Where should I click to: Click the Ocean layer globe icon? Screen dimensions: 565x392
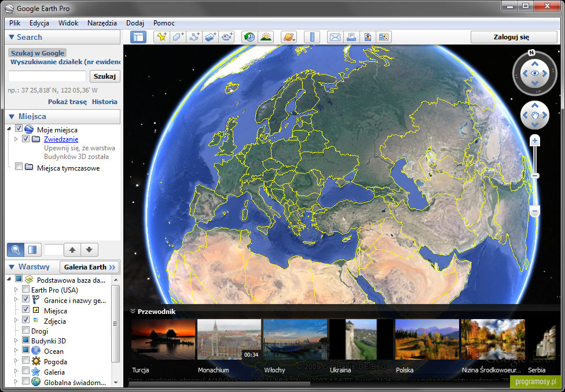pyautogui.click(x=36, y=350)
